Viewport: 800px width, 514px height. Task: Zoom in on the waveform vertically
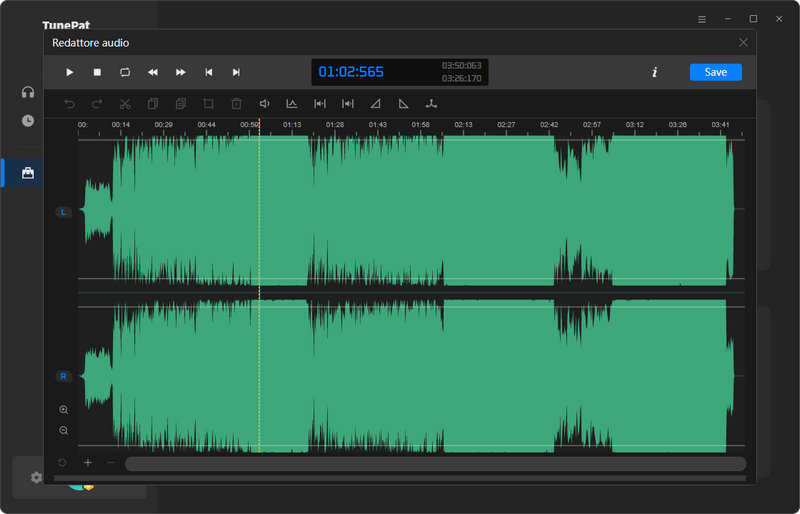coord(64,410)
